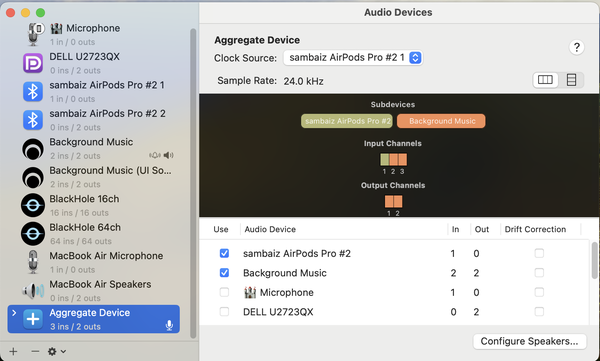Viewport: 600px width, 361px height.
Task: Add a new audio device with plus
Action: point(13,351)
